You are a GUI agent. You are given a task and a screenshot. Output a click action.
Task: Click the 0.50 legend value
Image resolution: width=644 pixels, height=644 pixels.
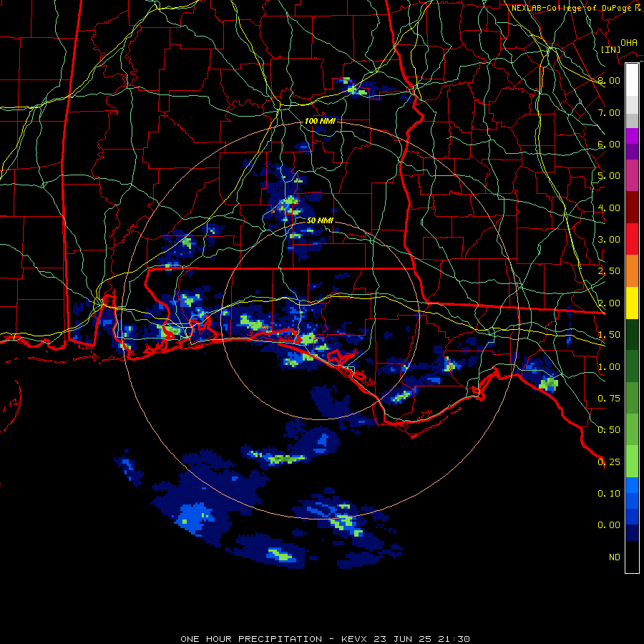tap(609, 430)
